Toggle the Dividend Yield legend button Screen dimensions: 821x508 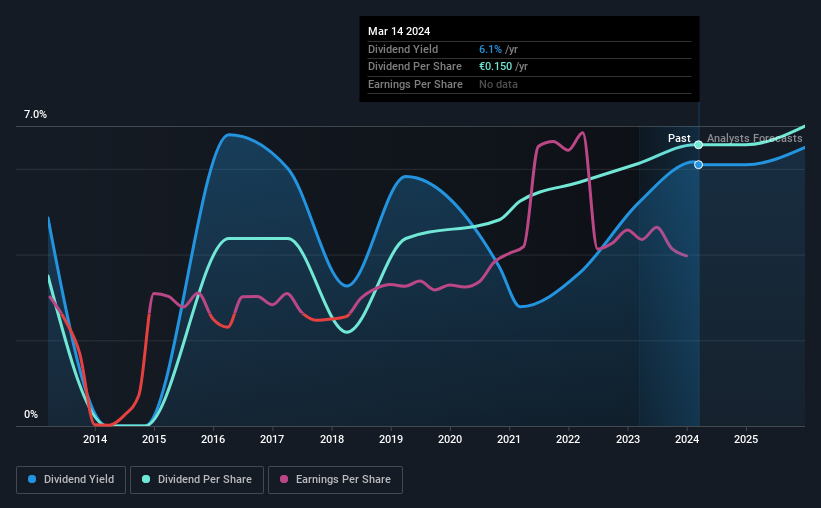tap(71, 480)
